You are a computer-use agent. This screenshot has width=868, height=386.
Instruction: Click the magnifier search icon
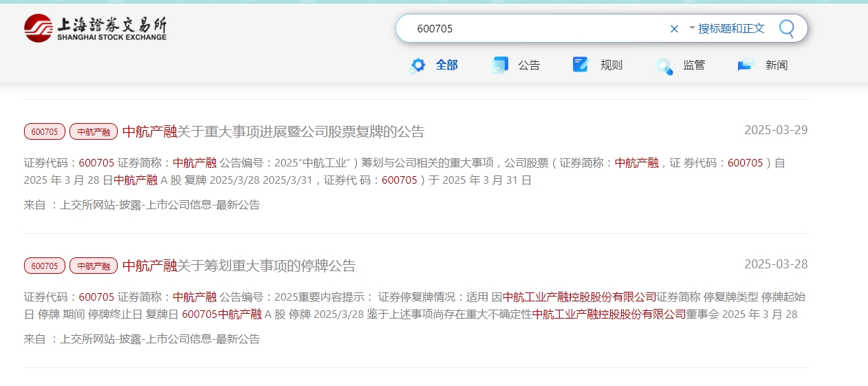point(786,28)
